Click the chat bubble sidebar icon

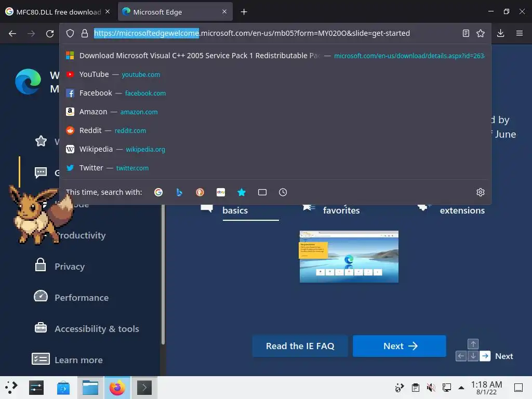(41, 172)
